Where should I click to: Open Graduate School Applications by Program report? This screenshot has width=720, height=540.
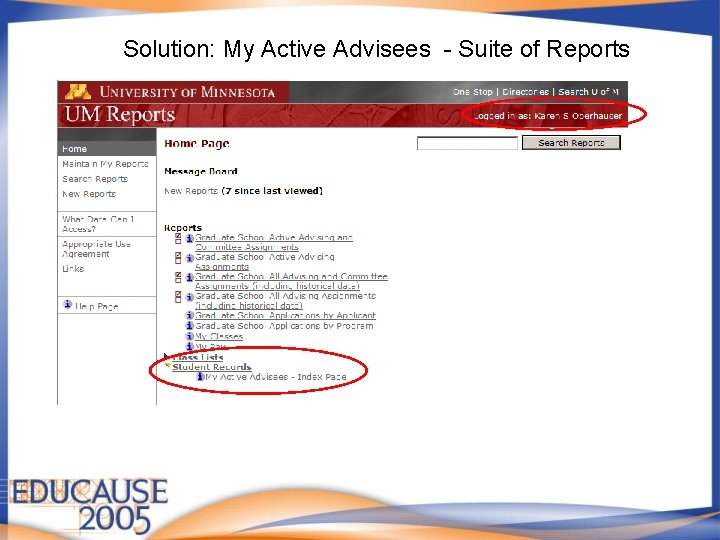click(284, 326)
